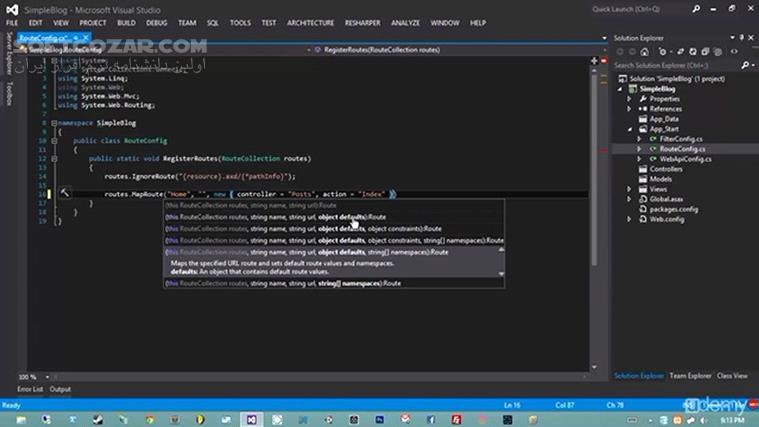Collapse the App_Start folder
This screenshot has width=759, height=427.
(630, 129)
